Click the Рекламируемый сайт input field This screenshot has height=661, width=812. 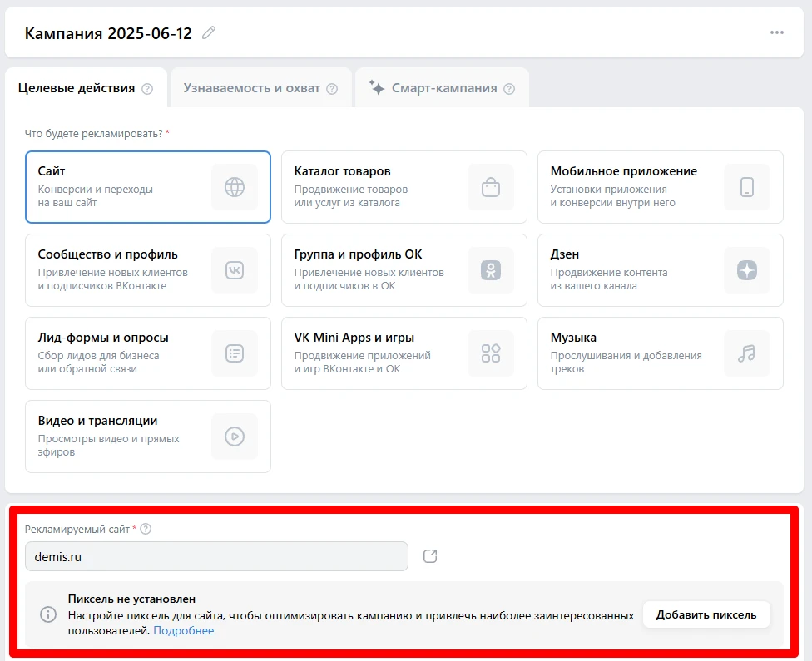click(x=216, y=556)
